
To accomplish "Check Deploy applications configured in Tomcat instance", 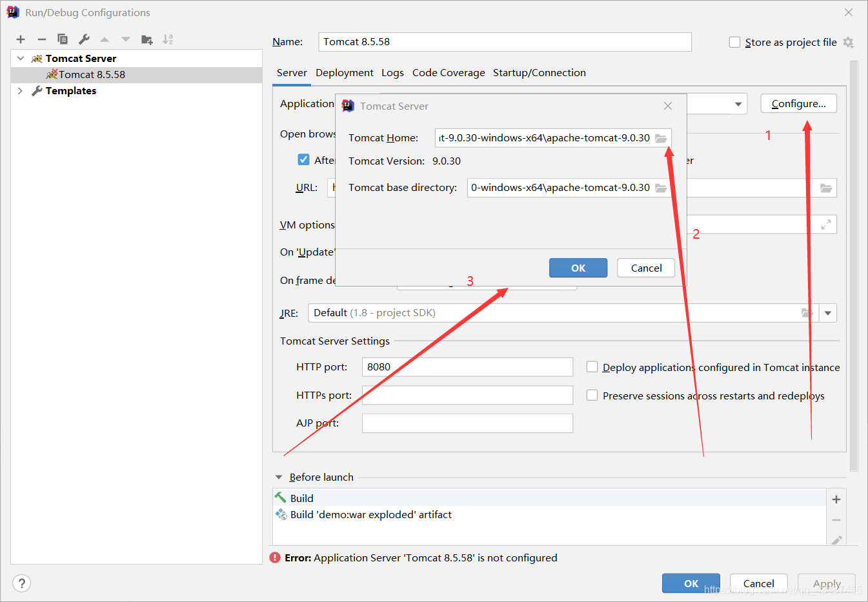I will [592, 367].
